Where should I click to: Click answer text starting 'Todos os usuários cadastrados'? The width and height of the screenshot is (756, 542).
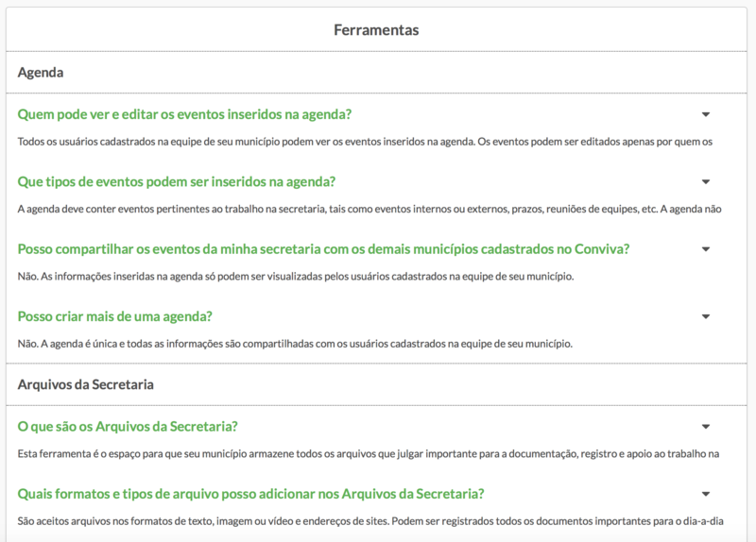click(364, 142)
